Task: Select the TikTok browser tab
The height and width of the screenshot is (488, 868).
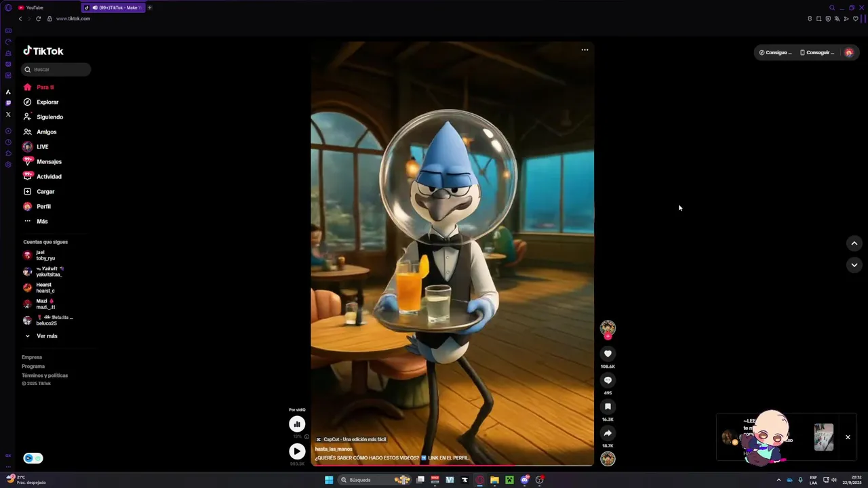Action: pos(113,7)
